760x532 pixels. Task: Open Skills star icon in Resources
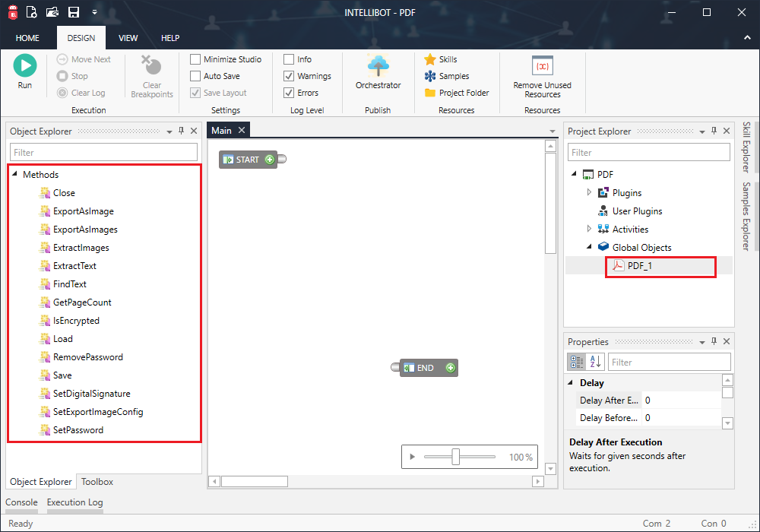pyautogui.click(x=430, y=59)
